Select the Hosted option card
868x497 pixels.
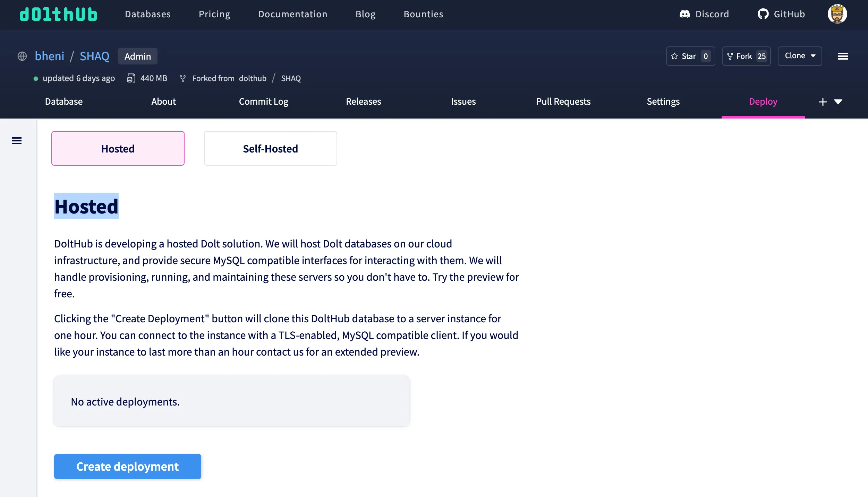(118, 148)
